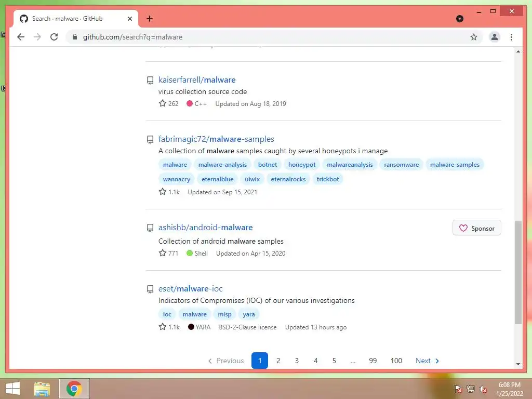Click the scrollbar up arrow
The height and width of the screenshot is (399, 532).
518,51
